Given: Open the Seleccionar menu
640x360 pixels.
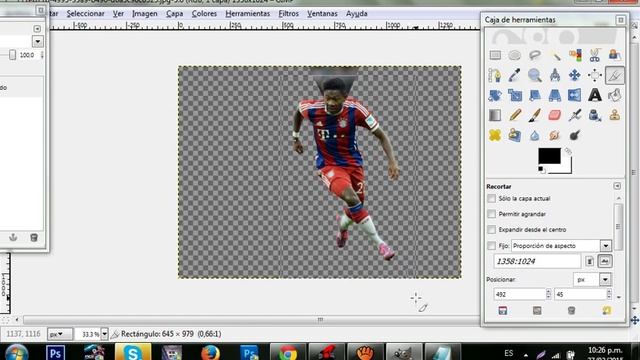Looking at the screenshot, I should [x=85, y=13].
